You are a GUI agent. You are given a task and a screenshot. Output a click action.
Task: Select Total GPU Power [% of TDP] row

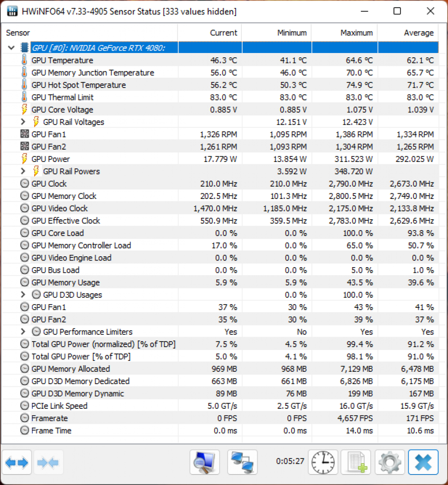click(220, 356)
